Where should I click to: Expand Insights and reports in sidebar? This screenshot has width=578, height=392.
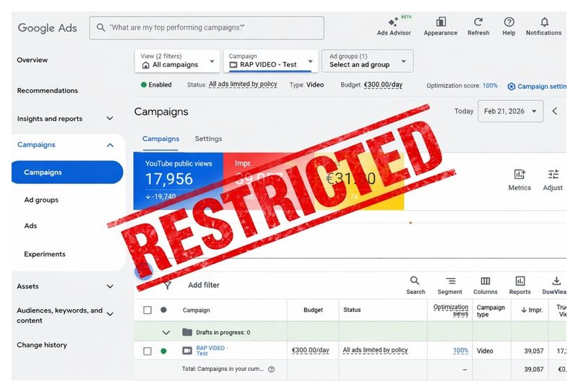tap(110, 118)
